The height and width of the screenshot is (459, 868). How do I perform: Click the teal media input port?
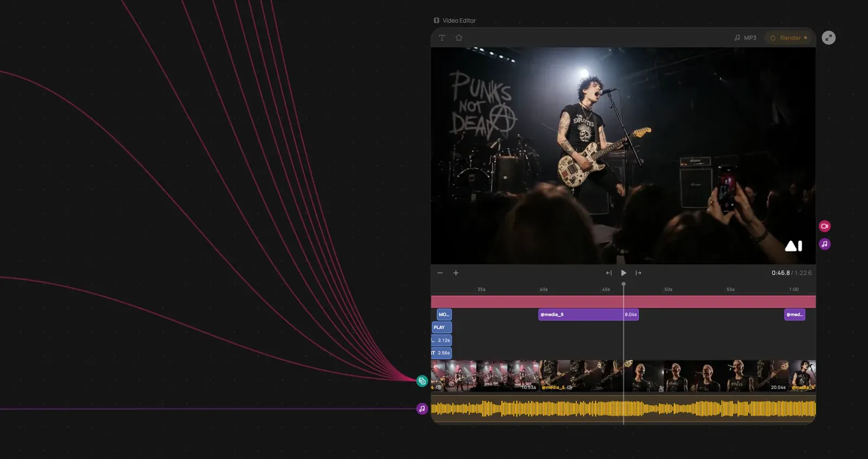coord(422,381)
